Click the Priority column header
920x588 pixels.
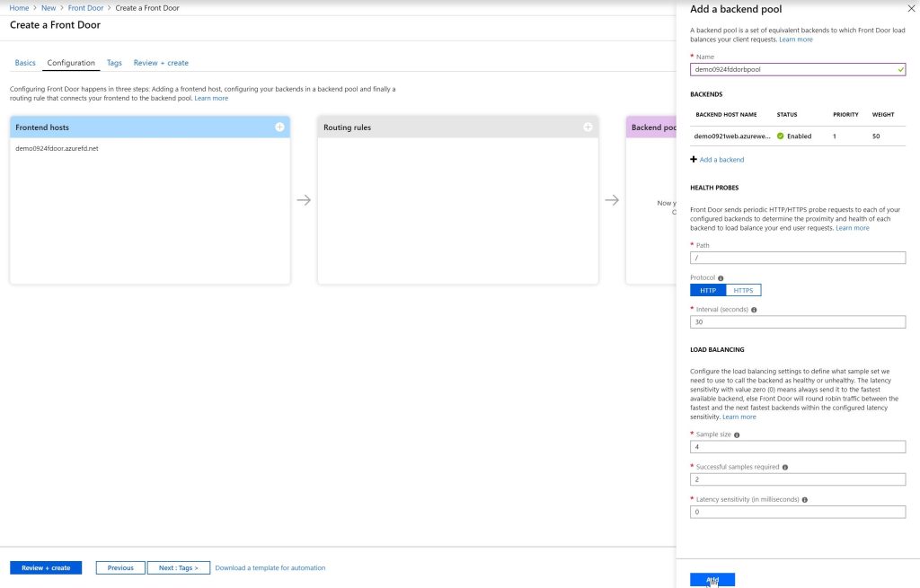pyautogui.click(x=845, y=114)
